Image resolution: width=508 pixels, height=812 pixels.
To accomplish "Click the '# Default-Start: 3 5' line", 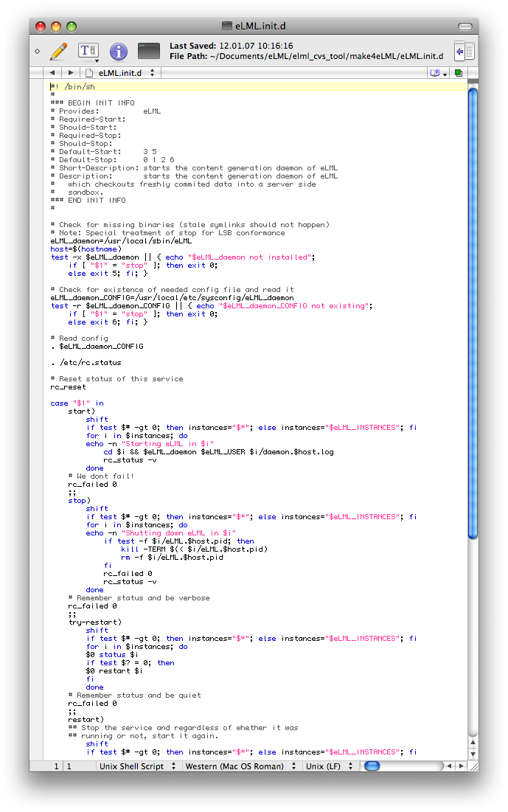I will (x=103, y=152).
